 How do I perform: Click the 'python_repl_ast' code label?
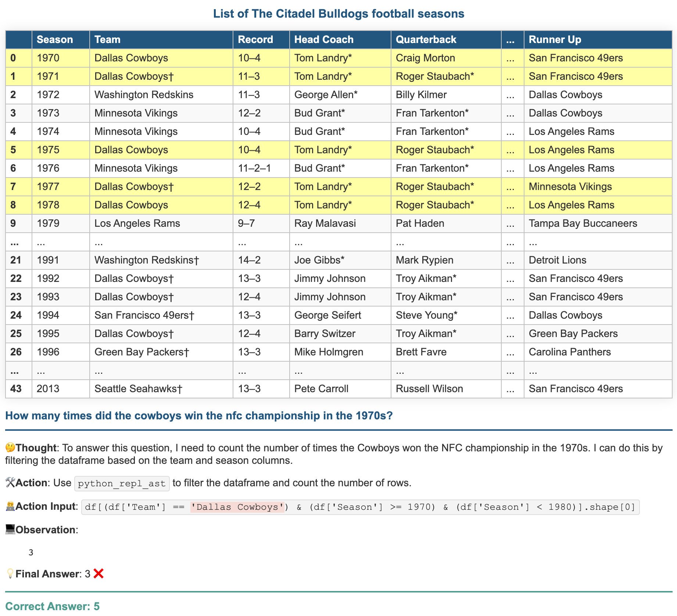tap(122, 483)
